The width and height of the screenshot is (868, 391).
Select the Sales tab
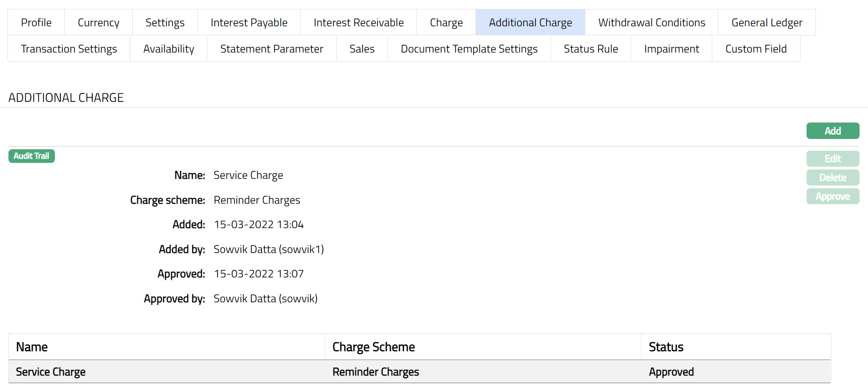(x=362, y=49)
